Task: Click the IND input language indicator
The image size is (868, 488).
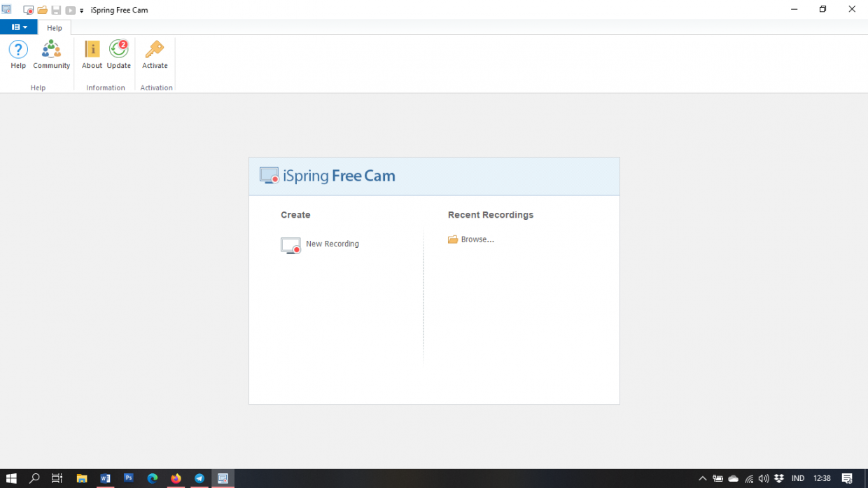Action: tap(797, 479)
